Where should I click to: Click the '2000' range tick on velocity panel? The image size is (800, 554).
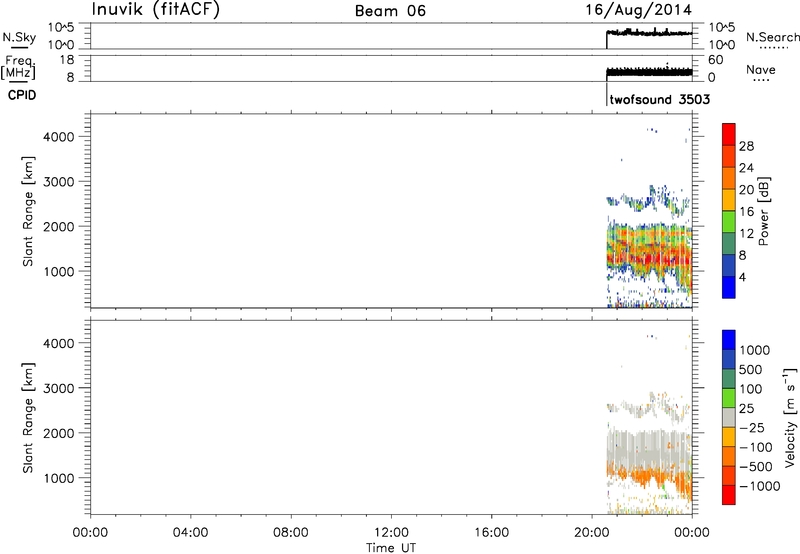(59, 433)
